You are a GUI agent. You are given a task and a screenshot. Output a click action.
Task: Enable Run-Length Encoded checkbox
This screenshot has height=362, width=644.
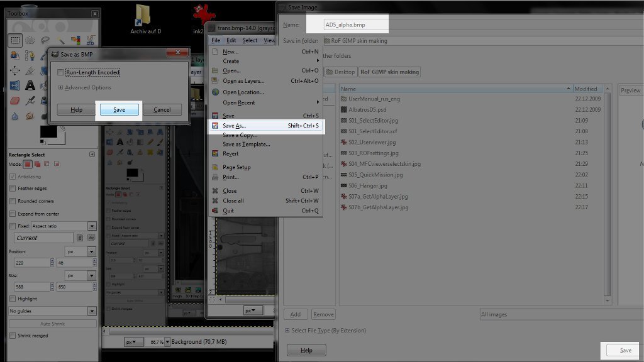click(60, 72)
